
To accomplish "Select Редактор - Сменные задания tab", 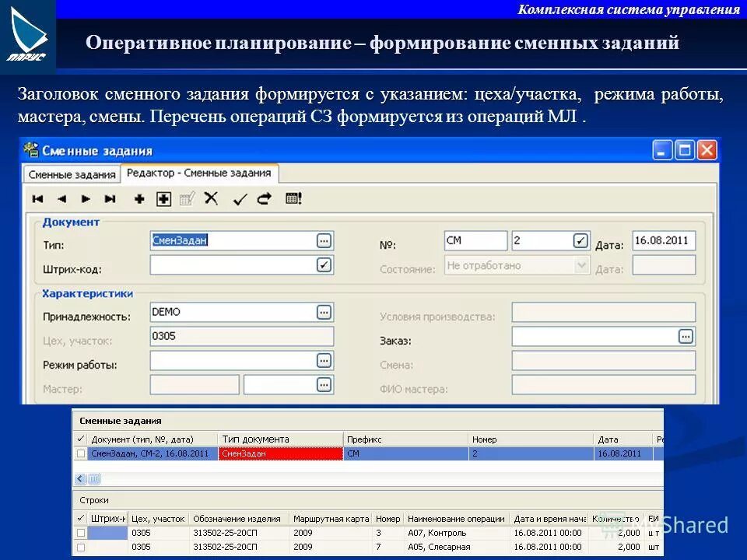I will tap(199, 173).
